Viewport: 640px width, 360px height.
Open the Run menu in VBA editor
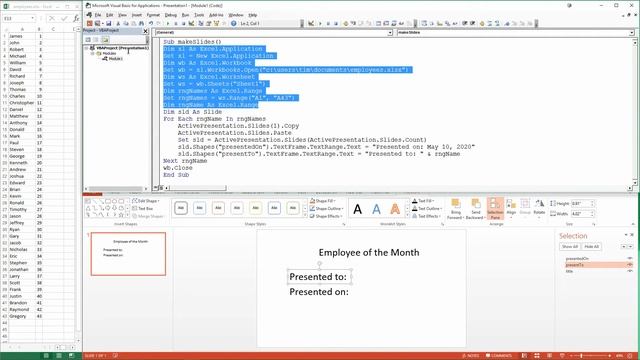pos(185,15)
